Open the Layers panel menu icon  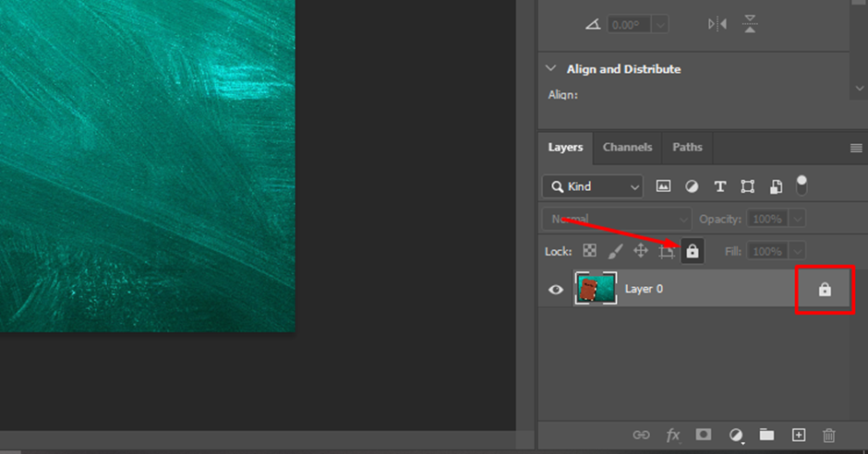point(856,148)
